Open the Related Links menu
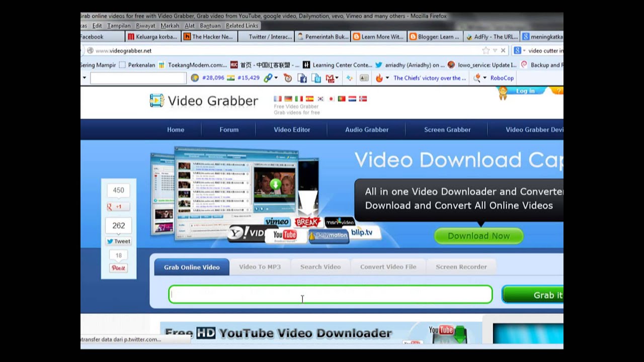The height and width of the screenshot is (362, 644). pos(242,26)
